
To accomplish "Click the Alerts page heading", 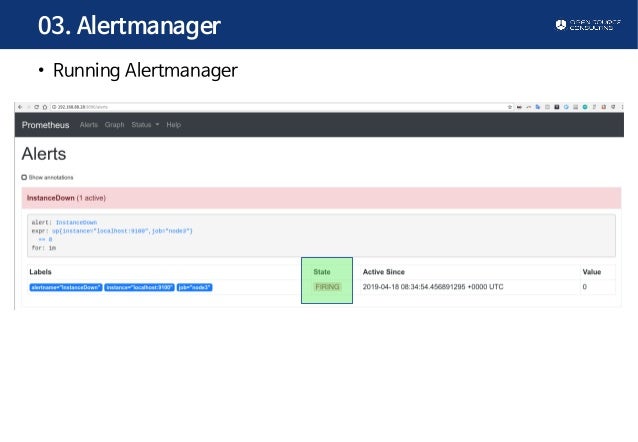I will (44, 154).
